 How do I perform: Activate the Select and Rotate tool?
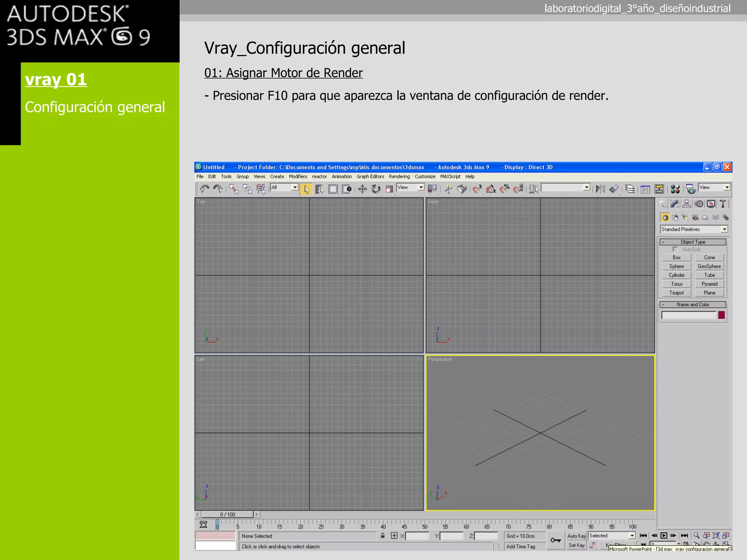[x=376, y=189]
